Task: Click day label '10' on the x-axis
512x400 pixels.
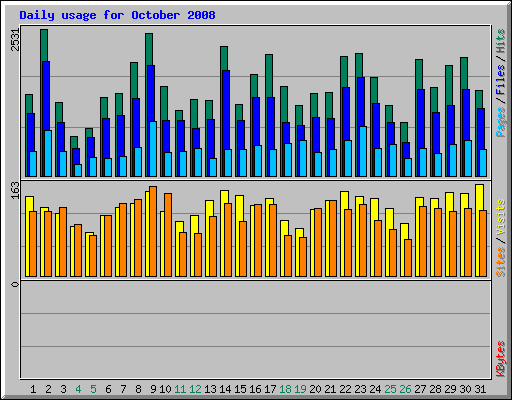Action: tap(165, 389)
